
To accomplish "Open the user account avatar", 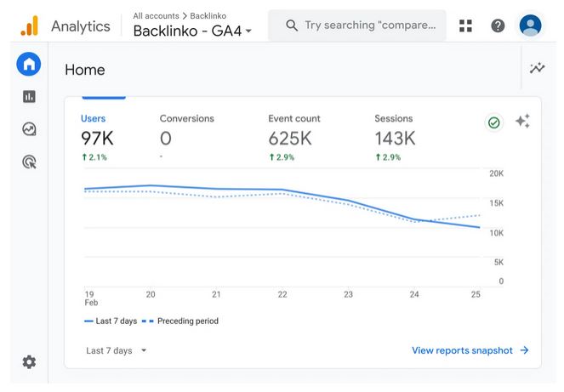I will [530, 26].
